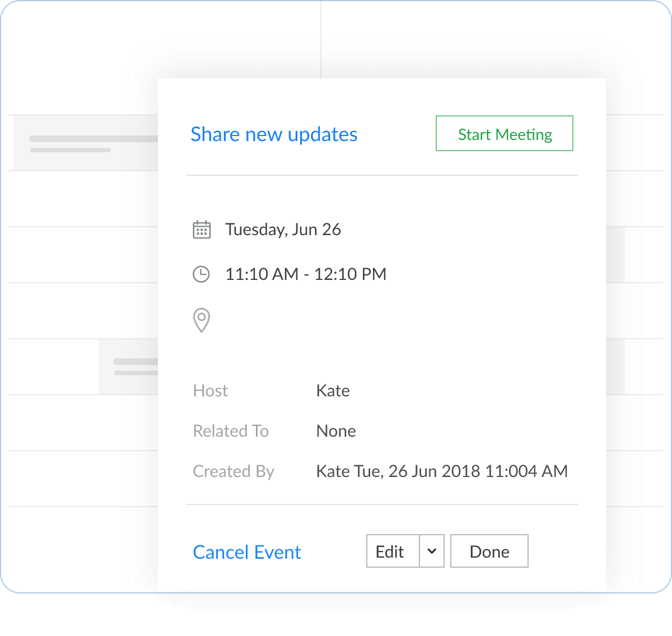This screenshot has height=636, width=672.
Task: Click the Host field label
Action: pos(211,391)
